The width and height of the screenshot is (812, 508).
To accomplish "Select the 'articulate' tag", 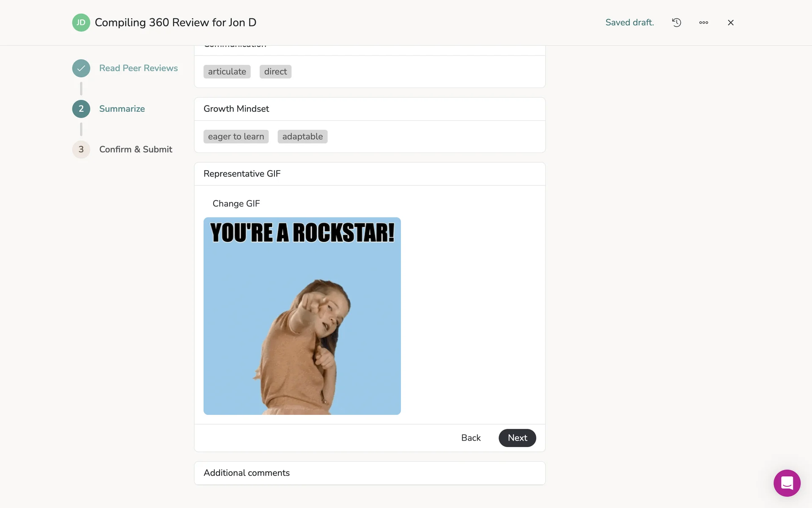I will [x=227, y=72].
